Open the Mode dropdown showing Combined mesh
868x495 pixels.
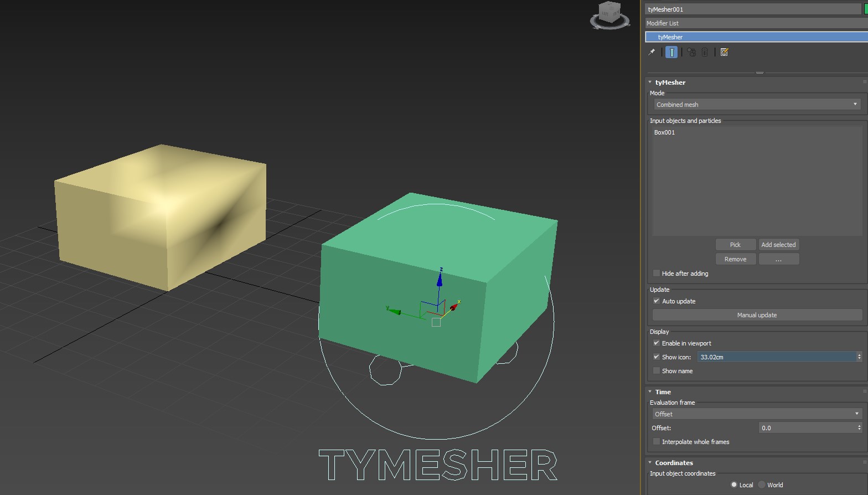pyautogui.click(x=756, y=105)
